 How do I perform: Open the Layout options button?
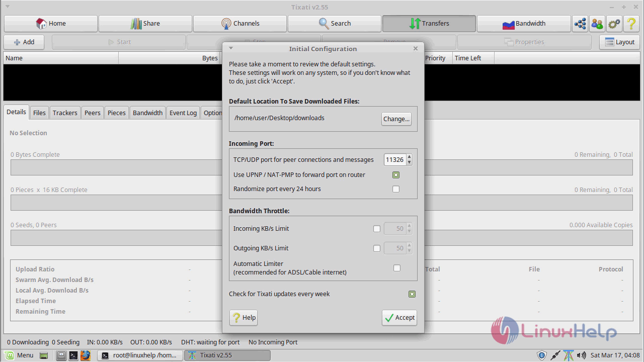[x=619, y=42]
